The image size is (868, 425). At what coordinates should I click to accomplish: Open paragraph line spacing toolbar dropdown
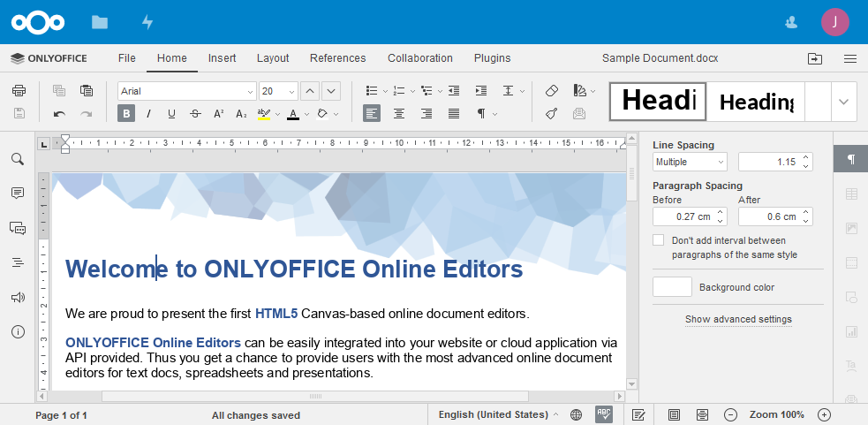pyautogui.click(x=522, y=91)
